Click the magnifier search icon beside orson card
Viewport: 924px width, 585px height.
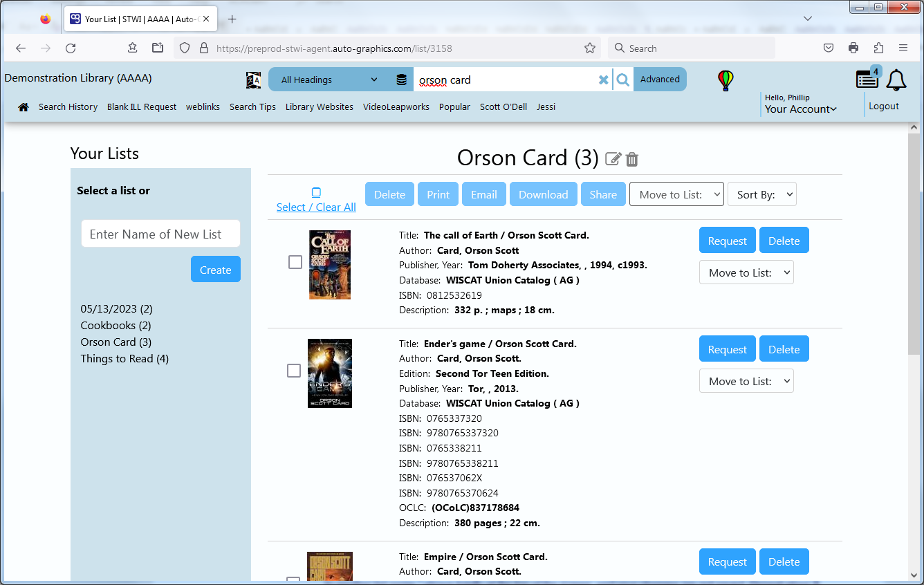pyautogui.click(x=623, y=80)
